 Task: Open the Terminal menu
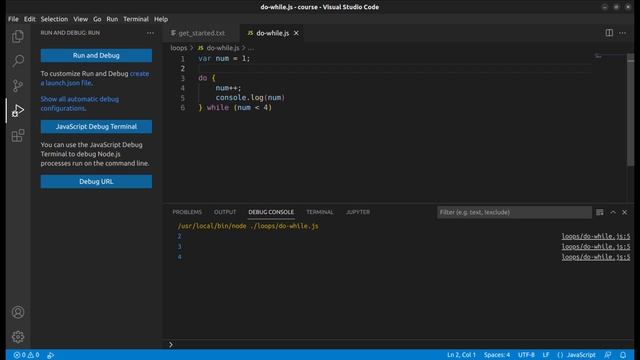pyautogui.click(x=136, y=19)
